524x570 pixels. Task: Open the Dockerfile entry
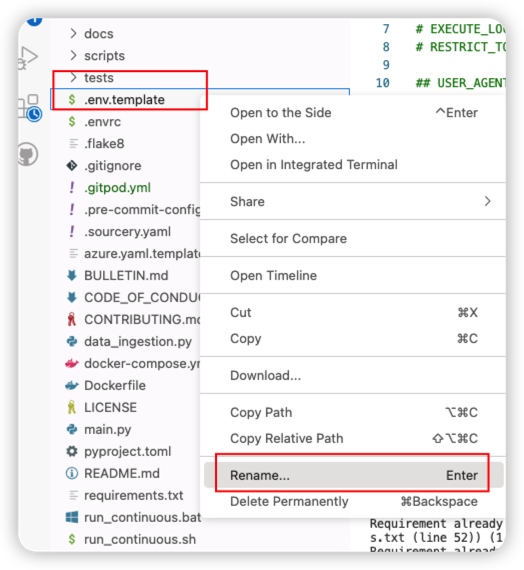[x=115, y=385]
